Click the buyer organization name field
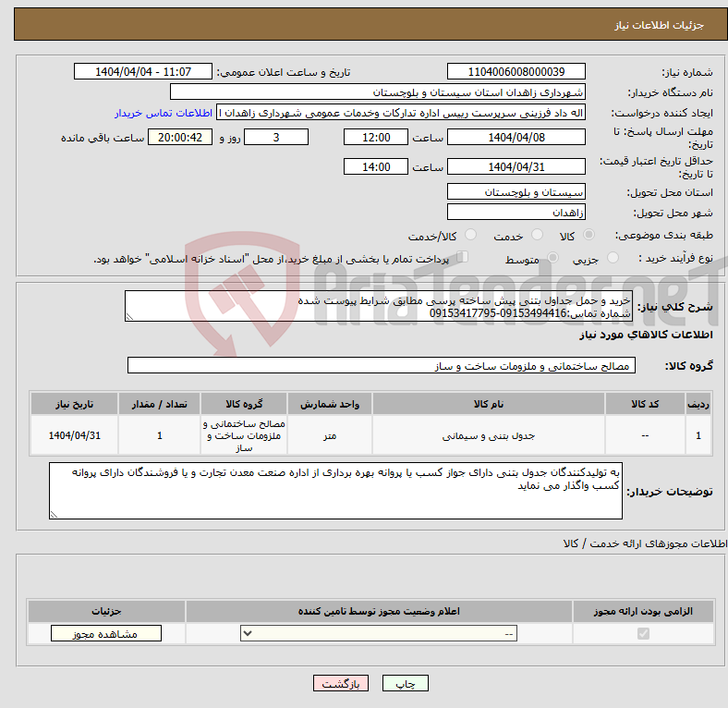 pos(378,92)
